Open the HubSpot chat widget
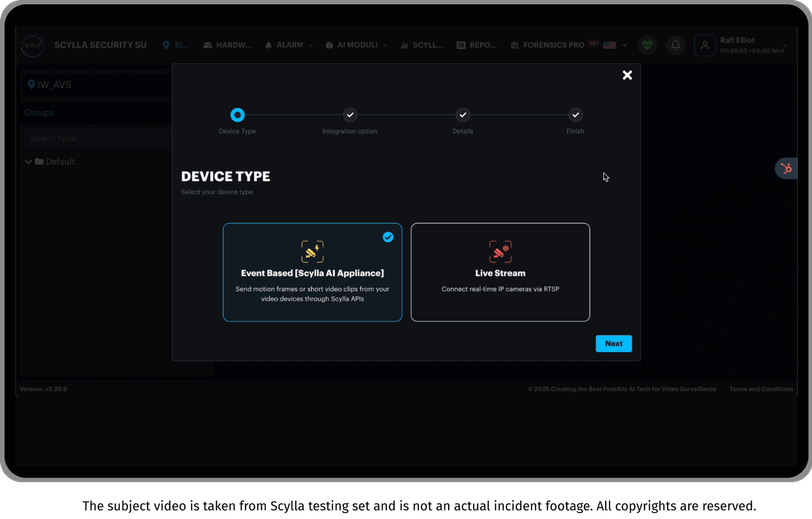812x519 pixels. [x=786, y=168]
